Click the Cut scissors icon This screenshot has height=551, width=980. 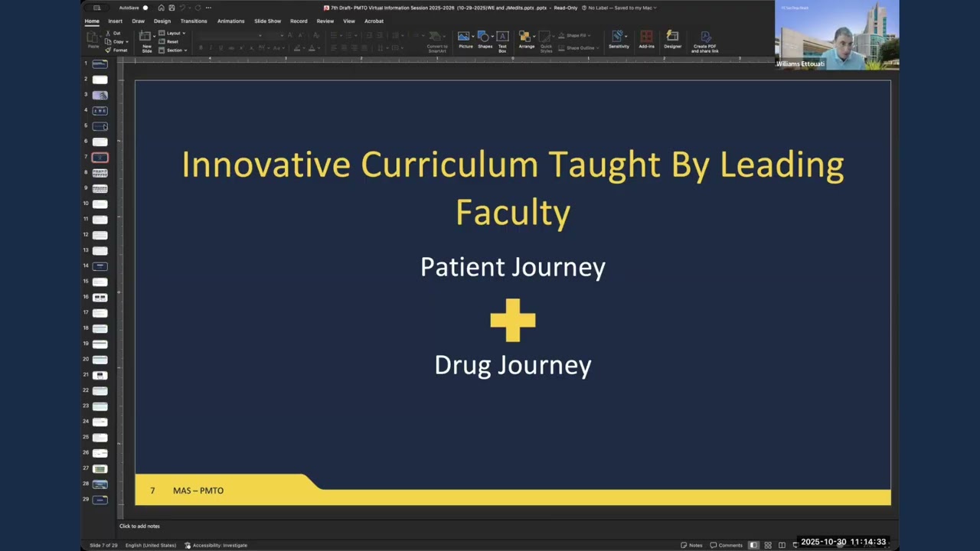(108, 33)
